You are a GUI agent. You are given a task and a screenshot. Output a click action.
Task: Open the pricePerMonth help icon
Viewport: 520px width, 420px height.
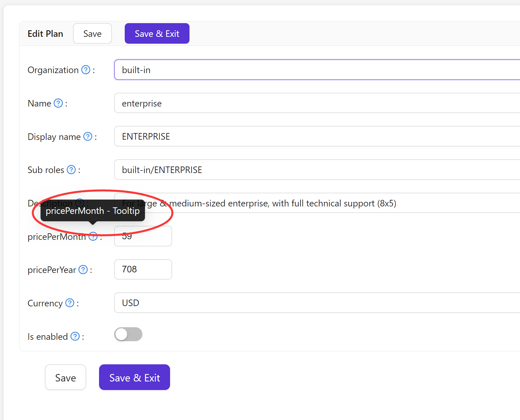(x=93, y=236)
